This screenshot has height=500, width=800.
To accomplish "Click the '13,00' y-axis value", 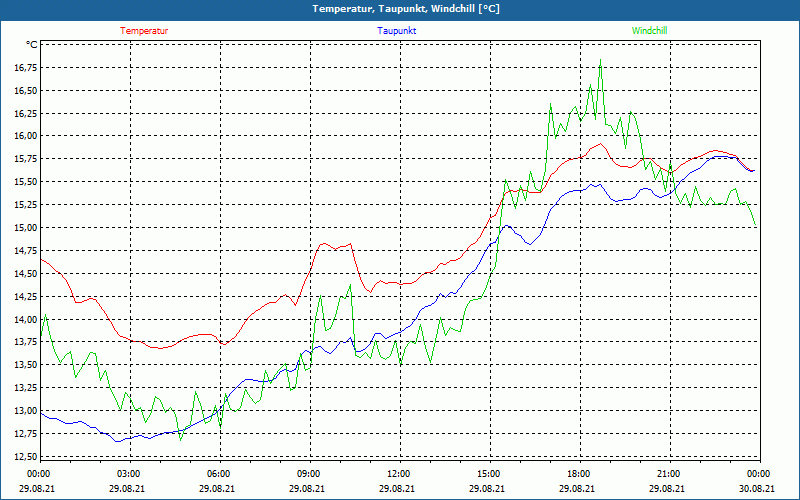I will (x=27, y=411).
